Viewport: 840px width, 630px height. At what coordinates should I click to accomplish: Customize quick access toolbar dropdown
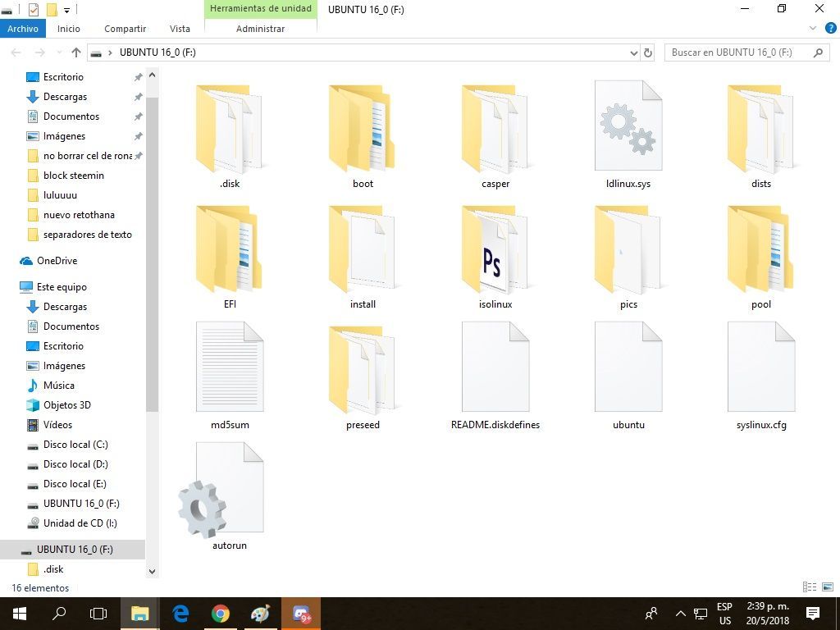coord(66,10)
